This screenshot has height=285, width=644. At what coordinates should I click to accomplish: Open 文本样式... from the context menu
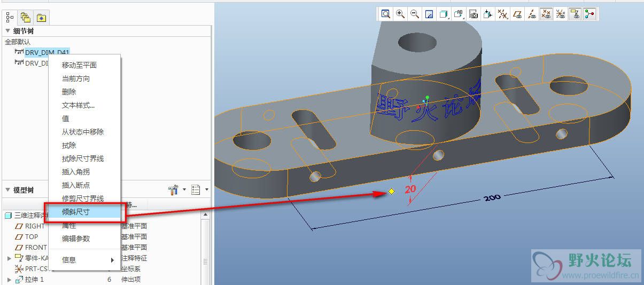[x=85, y=105]
